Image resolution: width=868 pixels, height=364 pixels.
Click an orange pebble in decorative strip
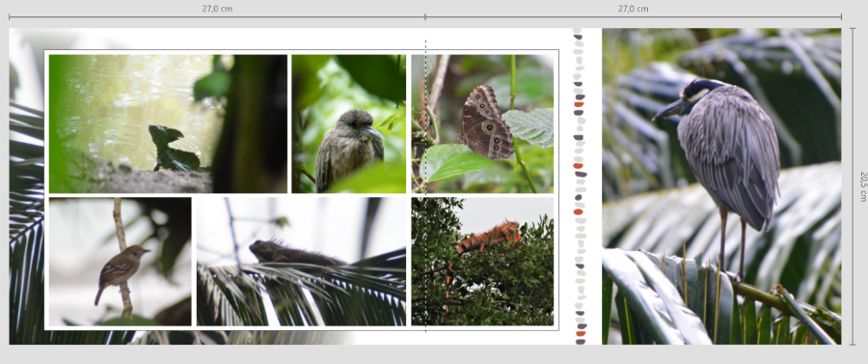tap(579, 104)
